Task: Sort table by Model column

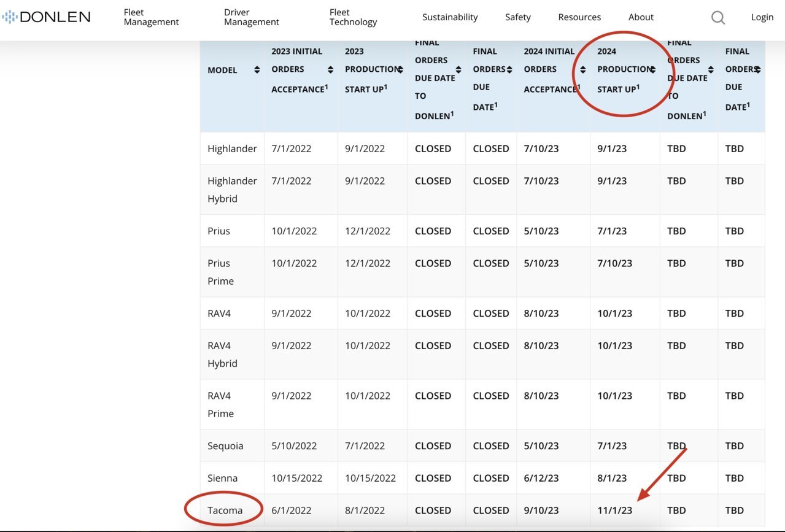Action: coord(257,70)
